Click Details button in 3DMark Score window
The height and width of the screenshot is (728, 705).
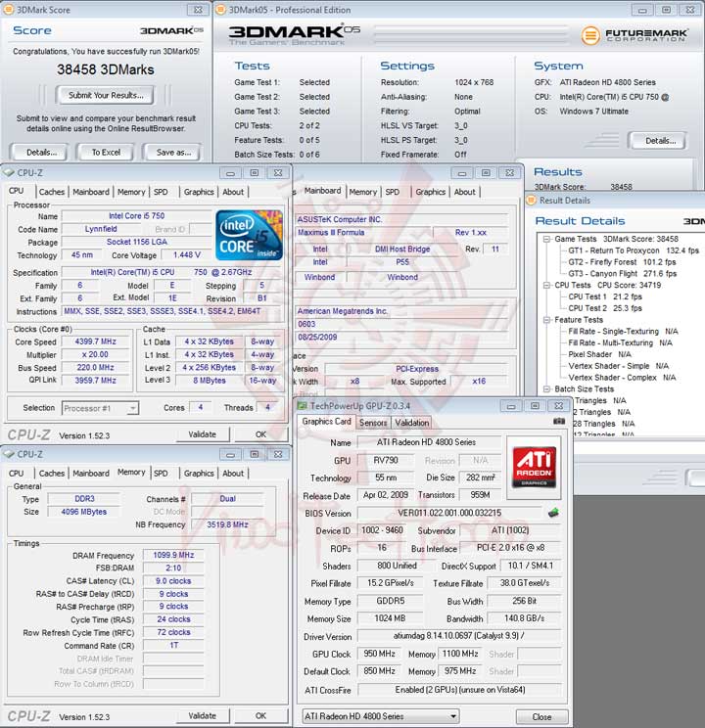(41, 153)
